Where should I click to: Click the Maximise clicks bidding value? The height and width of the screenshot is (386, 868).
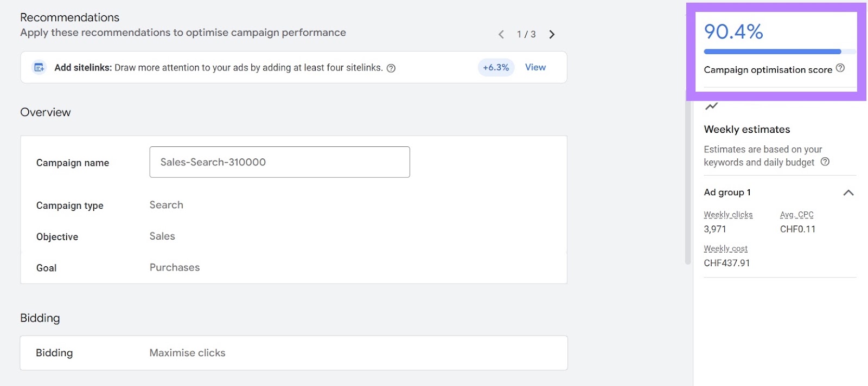[x=187, y=352]
